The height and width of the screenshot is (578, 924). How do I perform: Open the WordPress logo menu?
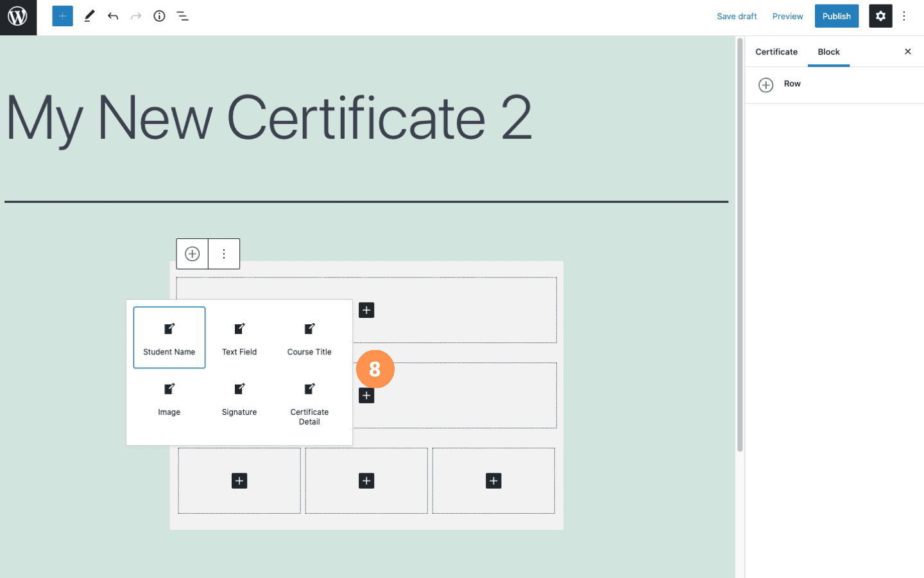point(18,17)
